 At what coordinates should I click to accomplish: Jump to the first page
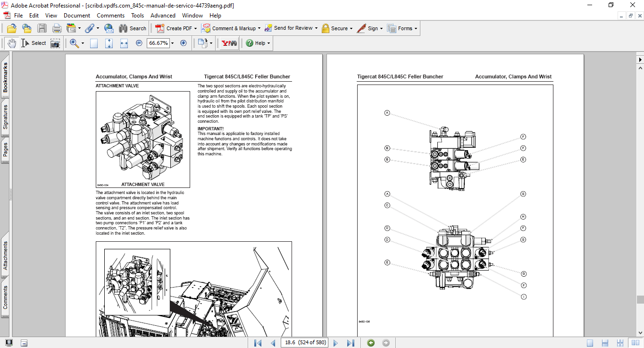click(x=258, y=343)
